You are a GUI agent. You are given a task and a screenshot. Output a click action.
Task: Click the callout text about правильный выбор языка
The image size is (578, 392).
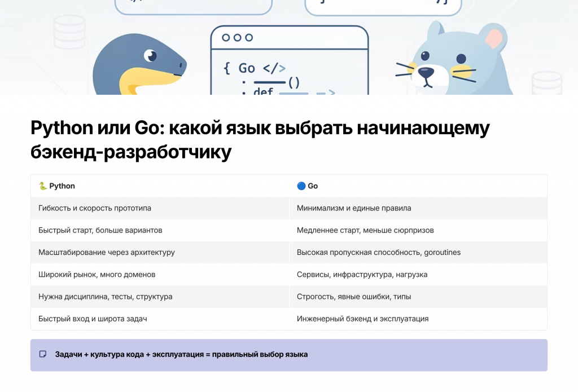point(181,355)
